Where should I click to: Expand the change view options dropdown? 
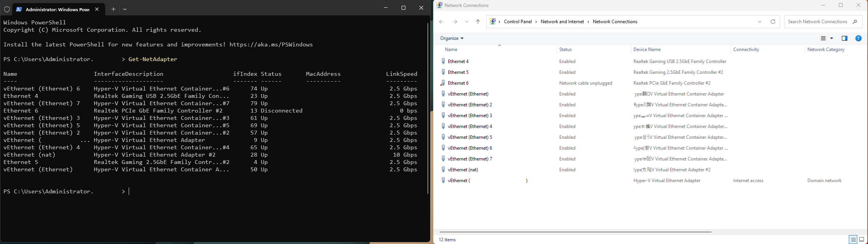(x=832, y=38)
